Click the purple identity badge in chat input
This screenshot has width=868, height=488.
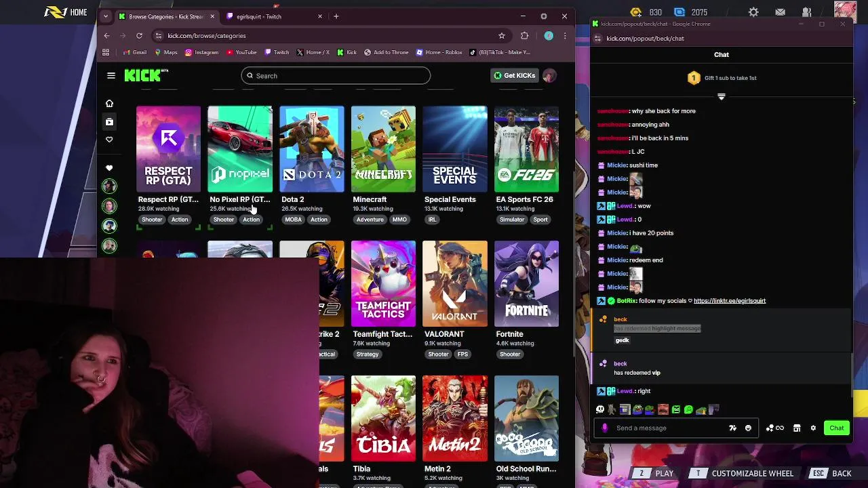[605, 428]
